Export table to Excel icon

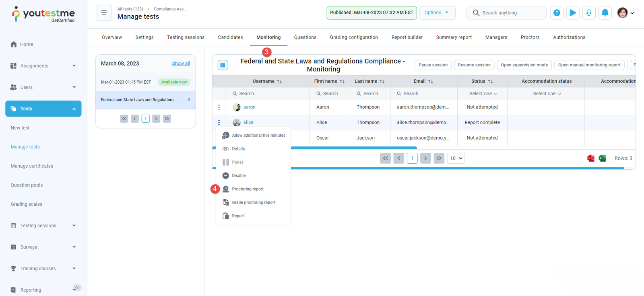click(602, 158)
